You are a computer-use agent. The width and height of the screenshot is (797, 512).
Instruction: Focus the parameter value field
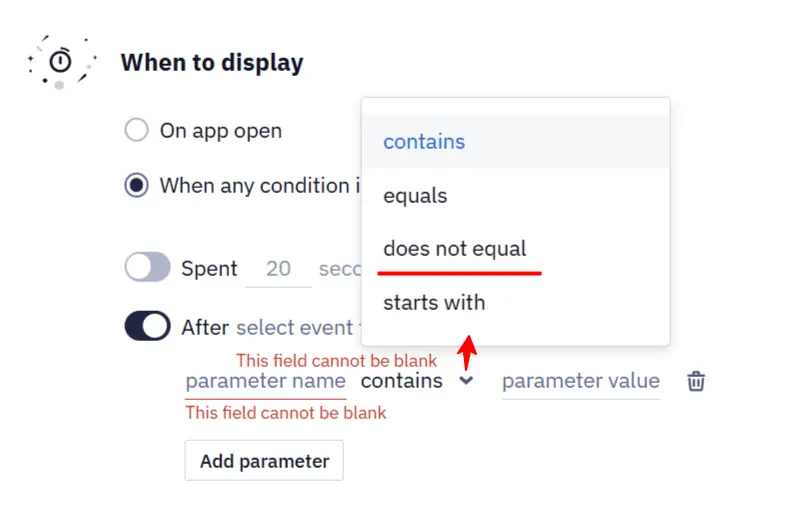(581, 381)
